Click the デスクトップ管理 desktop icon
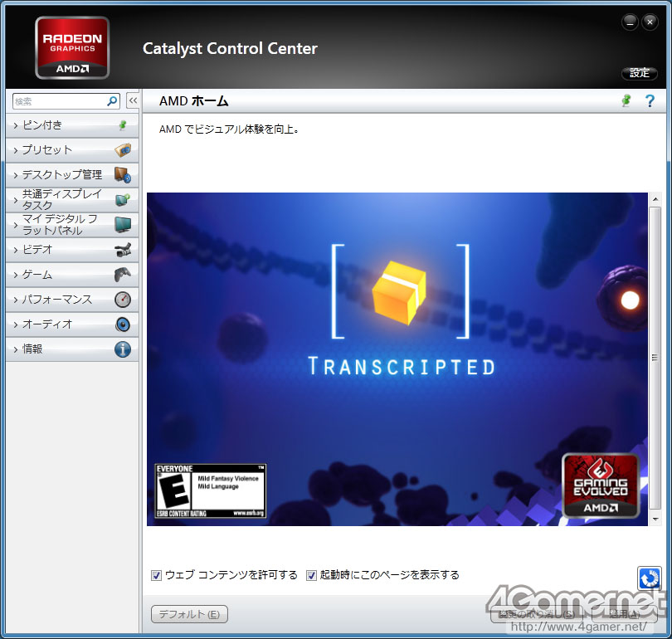Screen dimensions: 672x639 [x=123, y=175]
